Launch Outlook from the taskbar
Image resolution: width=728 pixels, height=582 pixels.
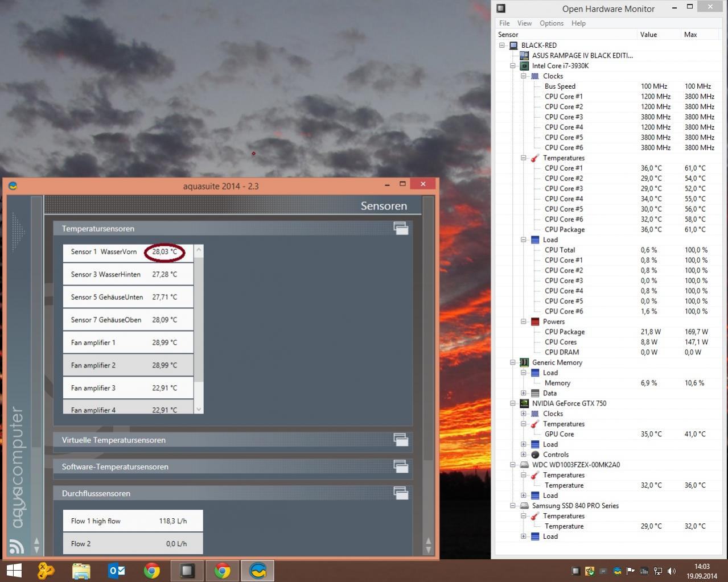coord(117,571)
